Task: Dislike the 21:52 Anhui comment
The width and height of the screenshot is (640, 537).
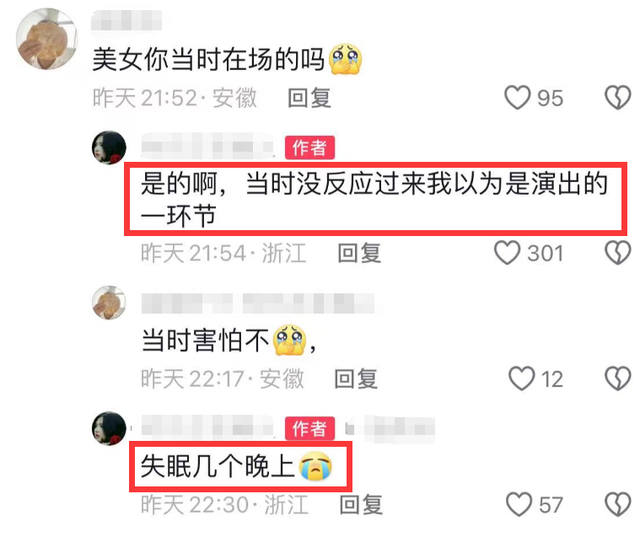Action: point(618,98)
